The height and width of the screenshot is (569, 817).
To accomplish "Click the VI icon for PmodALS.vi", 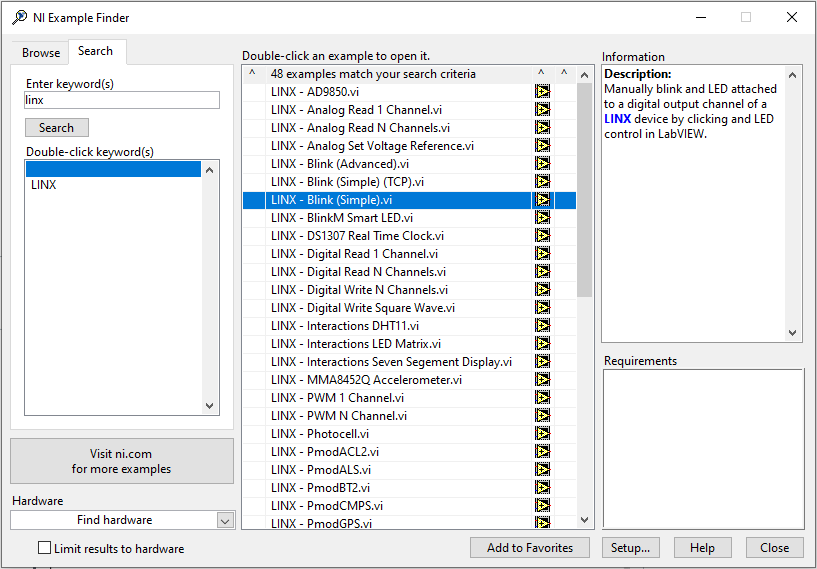I will (x=542, y=469).
